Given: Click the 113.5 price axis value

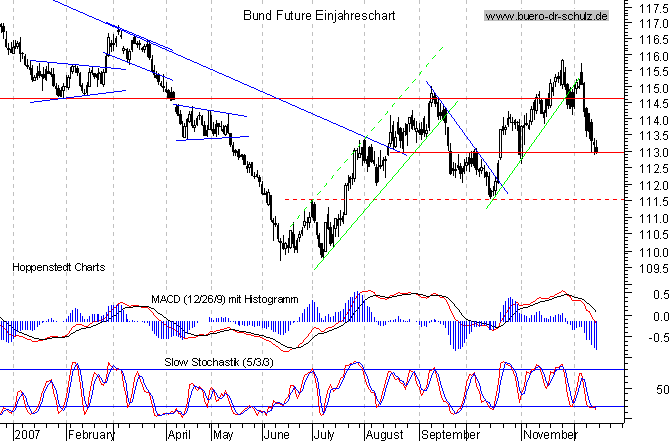Looking at the screenshot, I should (x=654, y=136).
